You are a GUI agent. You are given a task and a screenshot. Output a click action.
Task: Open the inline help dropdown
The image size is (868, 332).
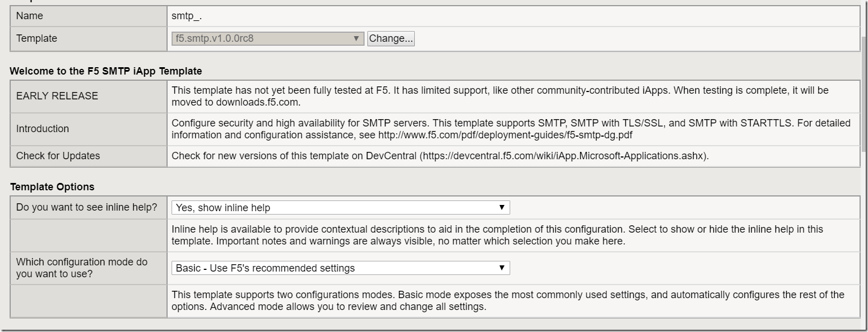(340, 207)
